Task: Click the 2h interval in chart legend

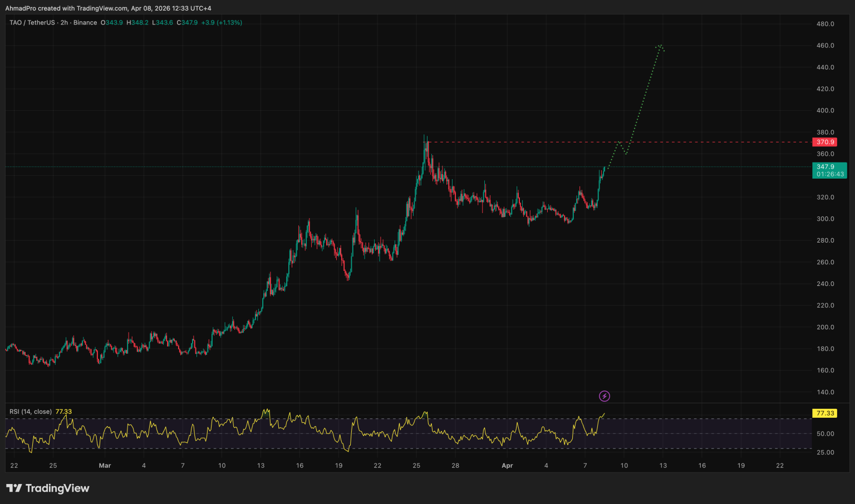Action: pos(64,23)
